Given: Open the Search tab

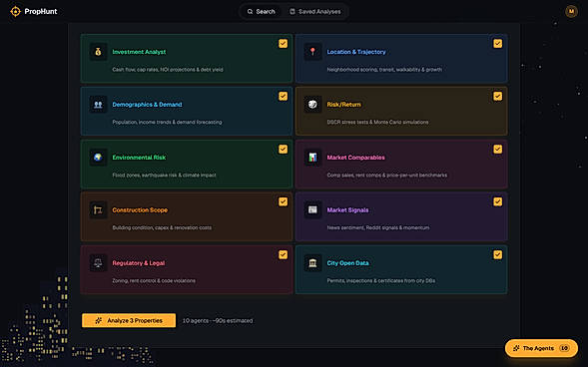Looking at the screenshot, I should click(262, 12).
